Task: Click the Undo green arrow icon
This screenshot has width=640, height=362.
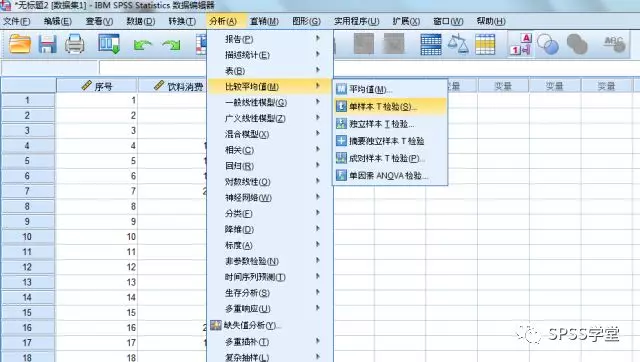Action: (x=142, y=44)
